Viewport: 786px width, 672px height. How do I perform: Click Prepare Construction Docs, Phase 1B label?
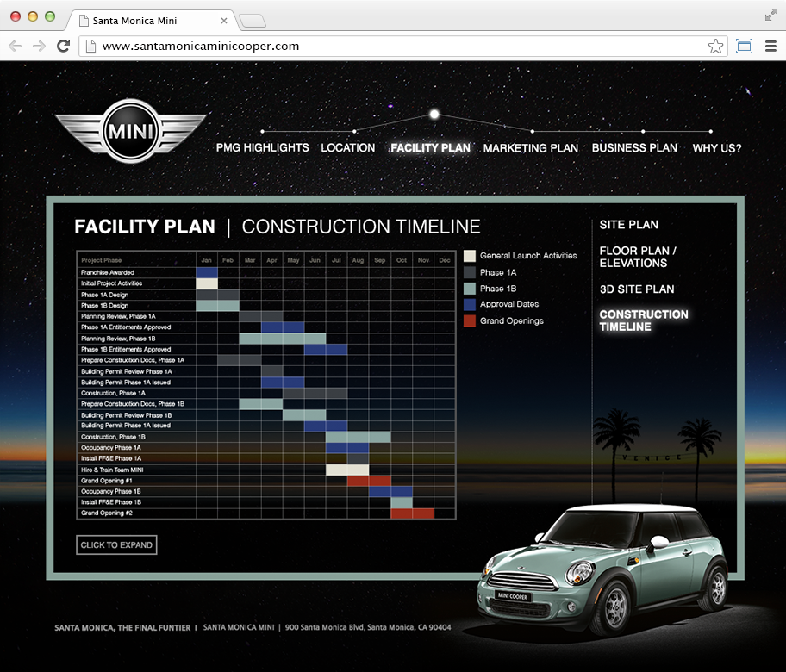pyautogui.click(x=133, y=404)
